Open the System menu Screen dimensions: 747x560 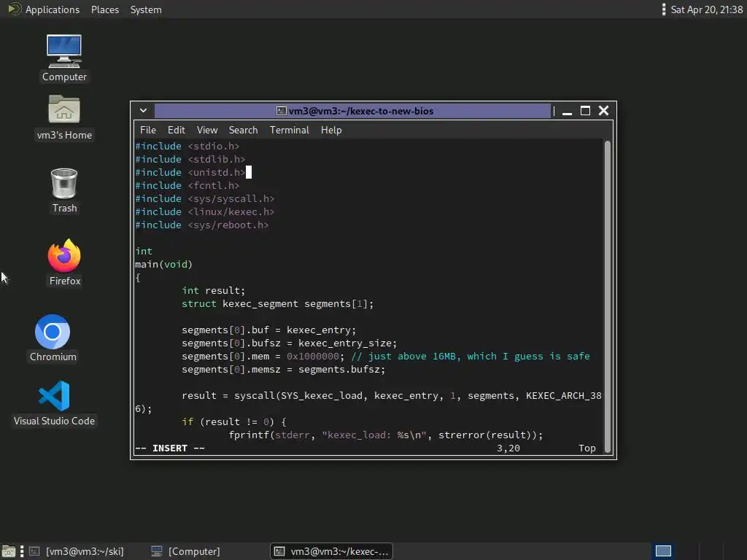146,9
